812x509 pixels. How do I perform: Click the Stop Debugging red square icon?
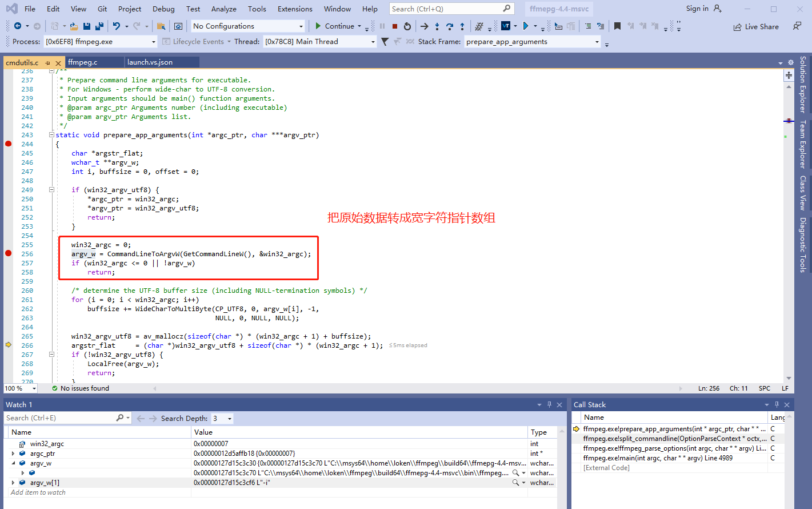point(394,26)
